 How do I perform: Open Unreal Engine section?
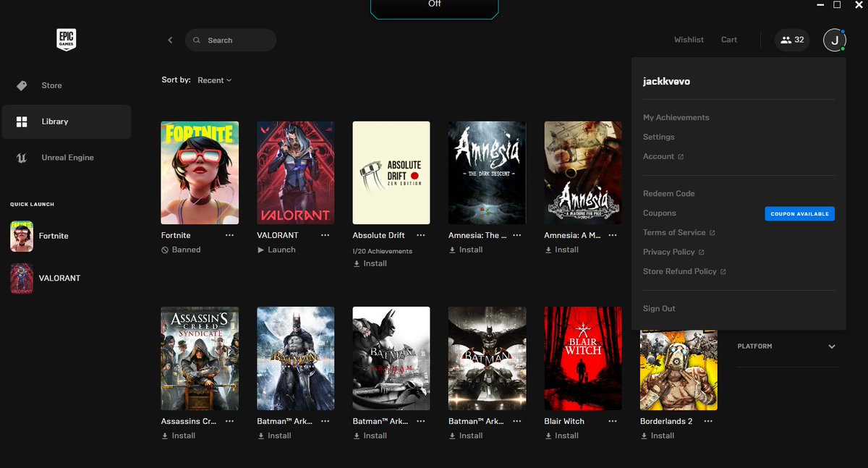tap(66, 158)
